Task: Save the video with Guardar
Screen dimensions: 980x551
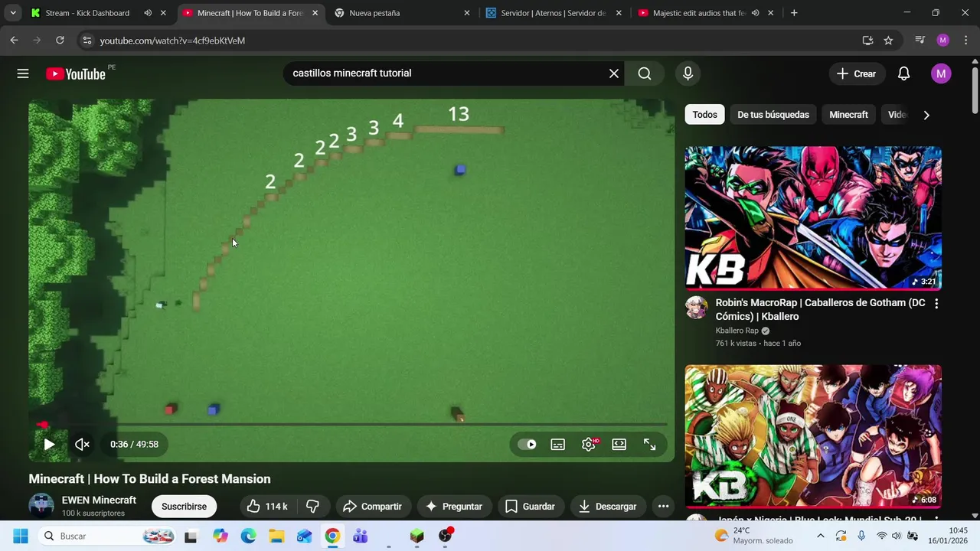Action: coord(531,506)
